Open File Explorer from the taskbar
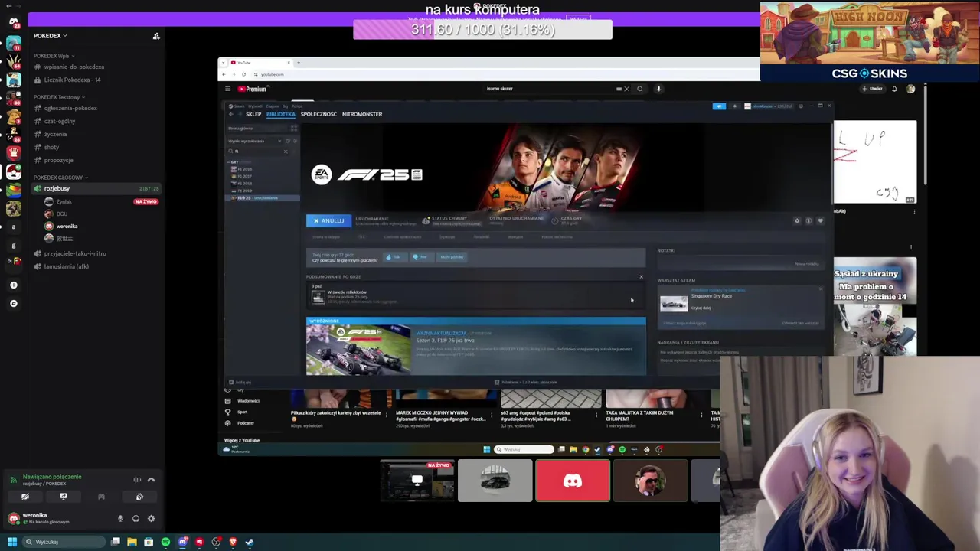This screenshot has height=551, width=980. [132, 542]
